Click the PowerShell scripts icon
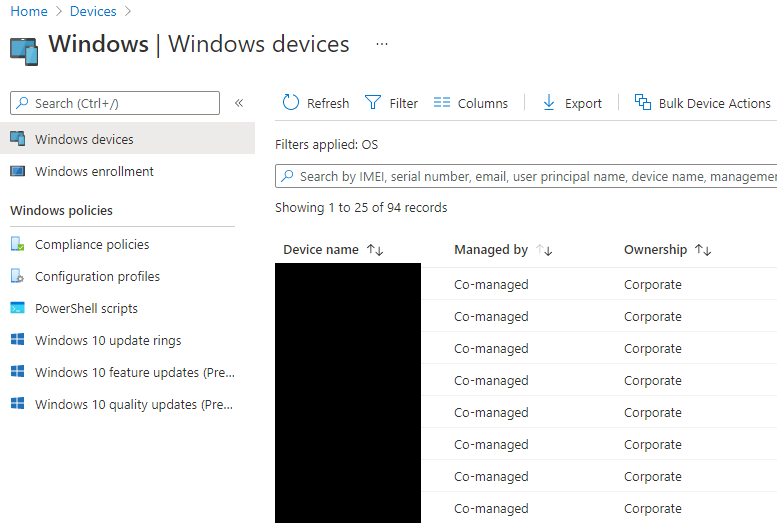The width and height of the screenshot is (777, 523). coord(17,308)
